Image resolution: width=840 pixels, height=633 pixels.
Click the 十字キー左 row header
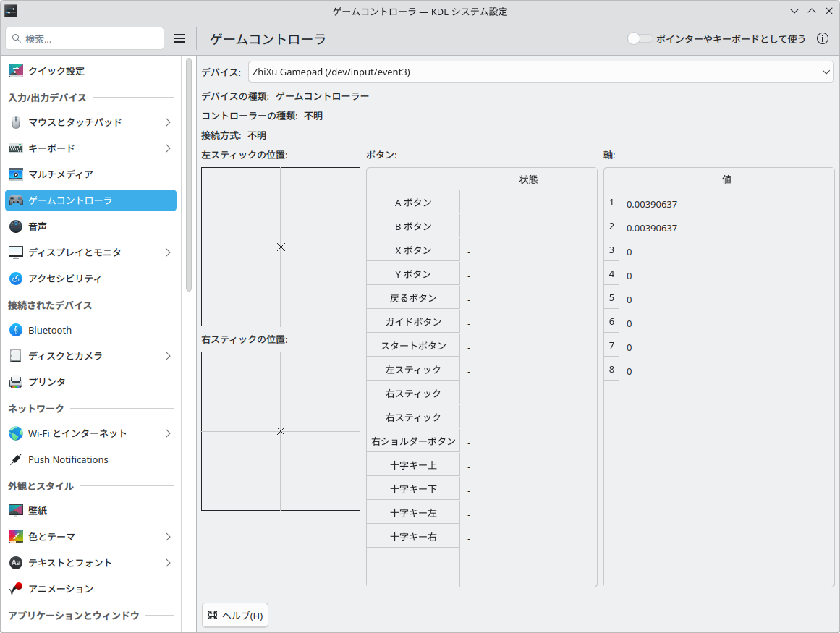[x=413, y=512]
